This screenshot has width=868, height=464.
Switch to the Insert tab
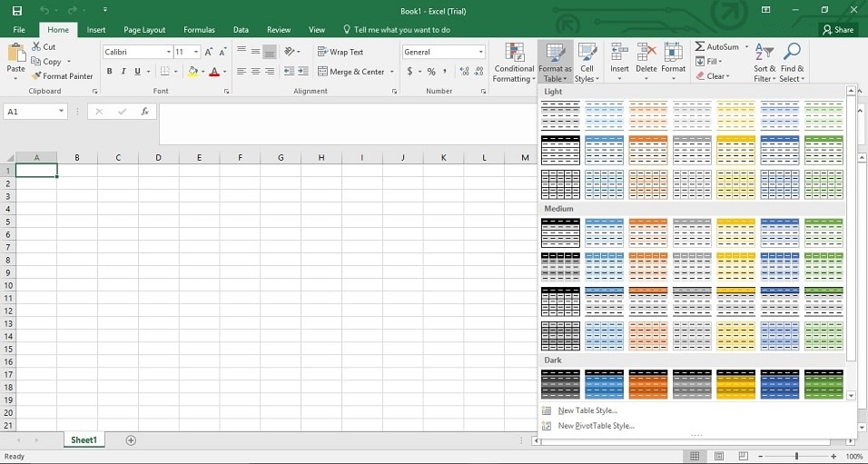95,30
